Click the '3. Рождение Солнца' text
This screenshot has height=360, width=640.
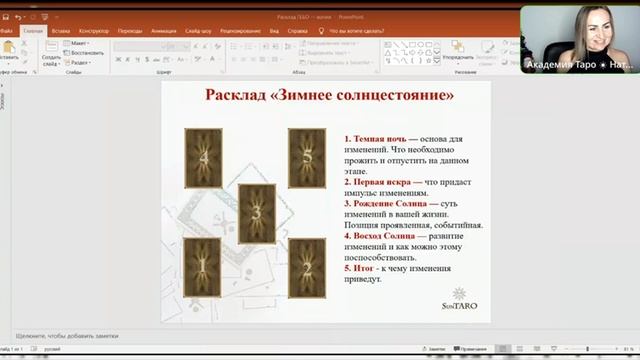[x=386, y=204]
